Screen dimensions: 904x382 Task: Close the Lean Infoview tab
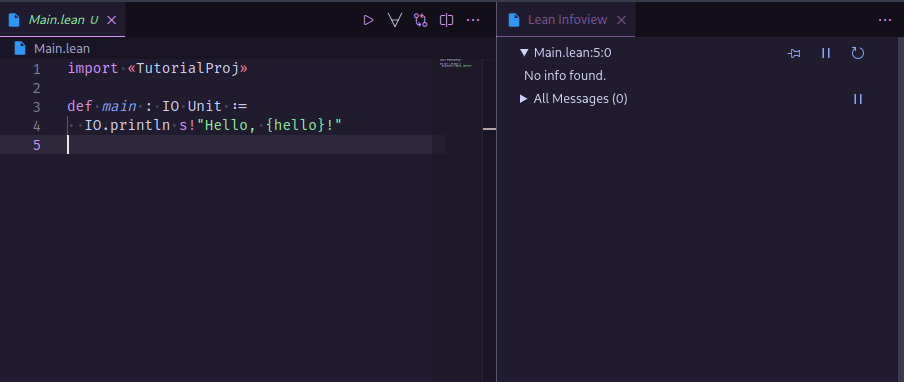click(622, 20)
